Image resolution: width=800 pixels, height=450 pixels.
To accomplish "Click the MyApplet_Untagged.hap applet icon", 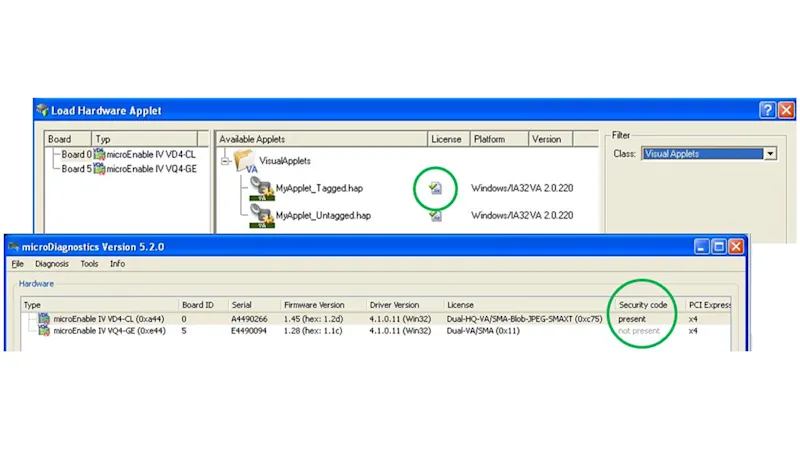I will pos(263,217).
